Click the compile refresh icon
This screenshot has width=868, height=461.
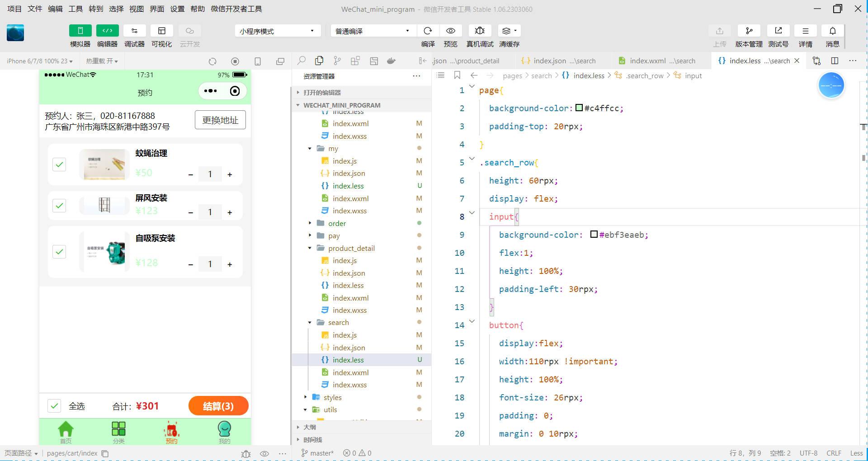pos(428,31)
